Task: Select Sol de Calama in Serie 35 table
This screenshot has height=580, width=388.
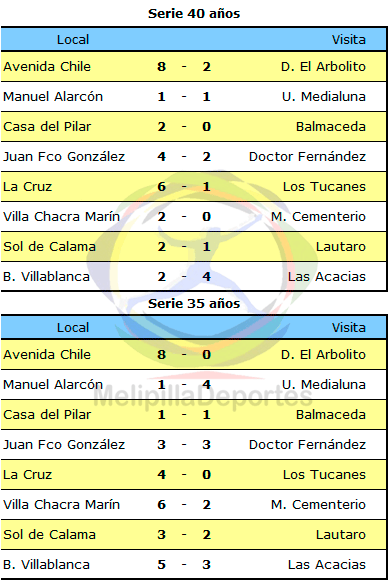Action: (50, 535)
